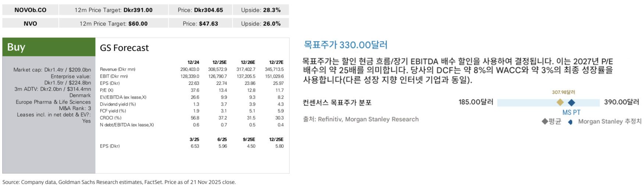Select the NOVOb.CO ticker cell
Viewport: 644px width, 186px height.
(x=30, y=10)
